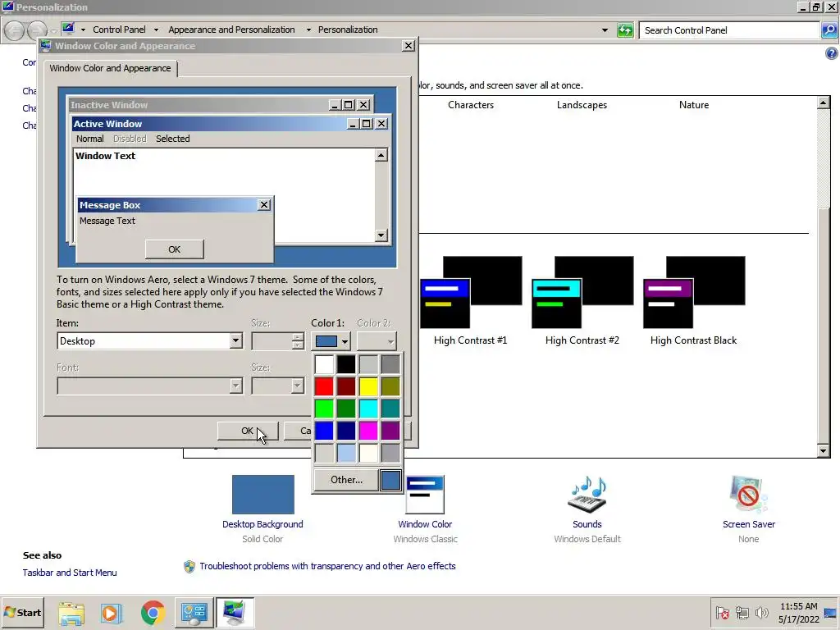Choose the red color swatch
840x630 pixels.
tap(324, 386)
